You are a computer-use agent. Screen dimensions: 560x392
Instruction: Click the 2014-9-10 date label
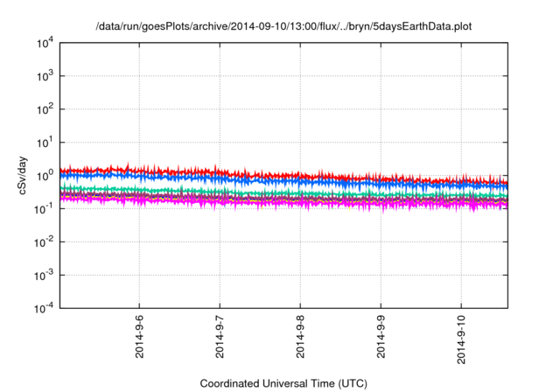(461, 339)
